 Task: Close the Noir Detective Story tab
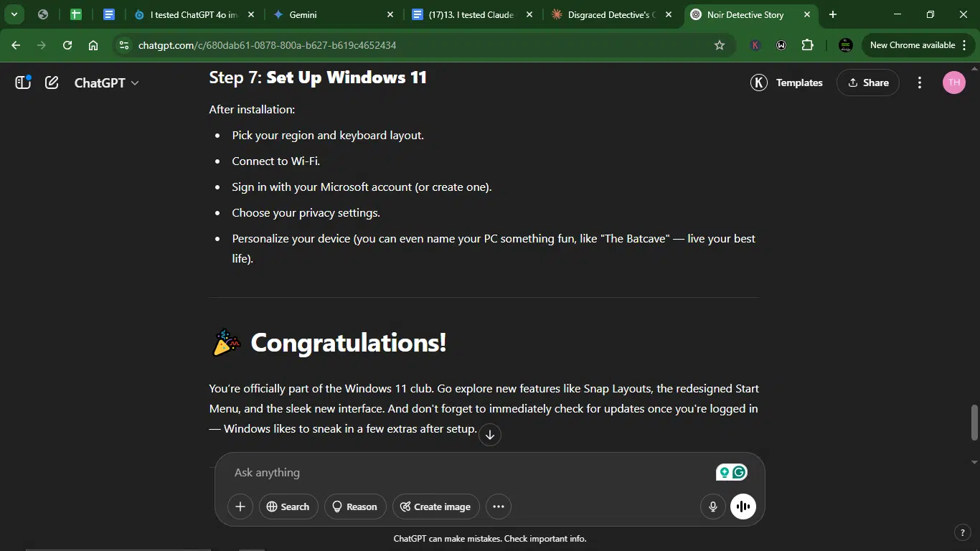(806, 14)
